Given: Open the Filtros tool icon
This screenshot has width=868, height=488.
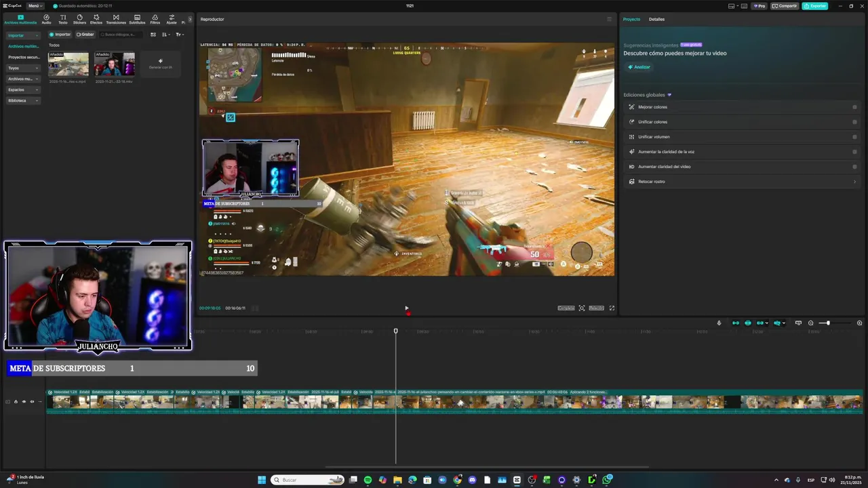Looking at the screenshot, I should pos(155,19).
